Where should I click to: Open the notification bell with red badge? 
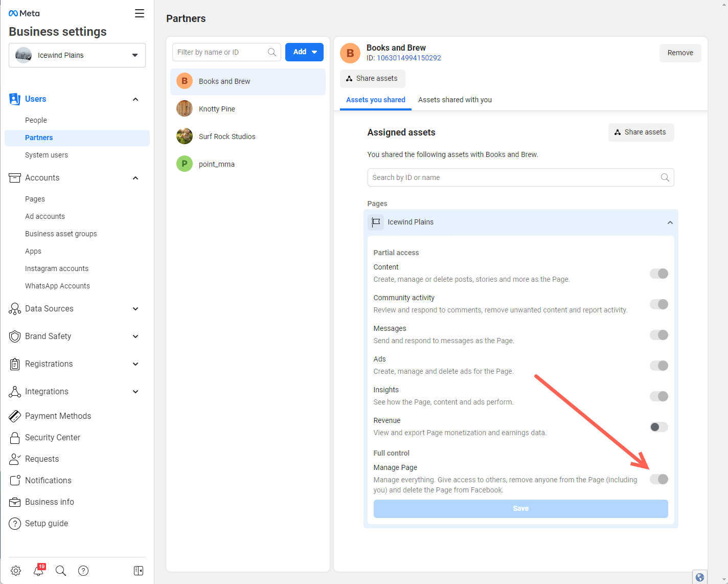click(39, 570)
